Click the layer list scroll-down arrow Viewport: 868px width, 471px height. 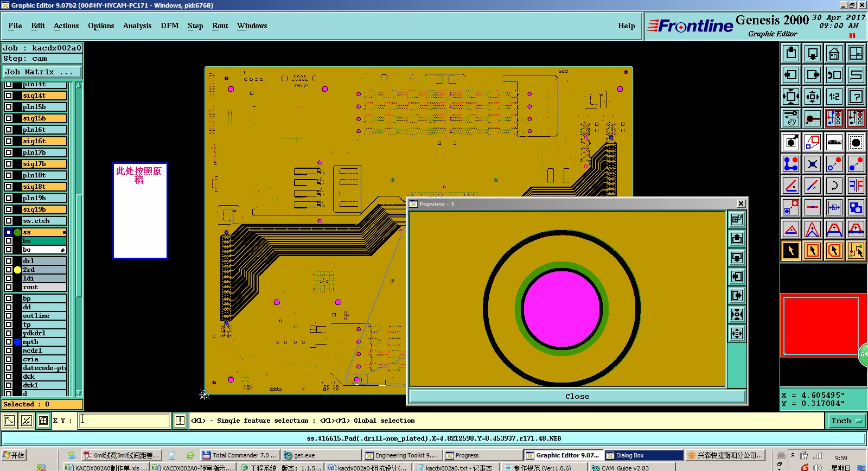point(79,393)
